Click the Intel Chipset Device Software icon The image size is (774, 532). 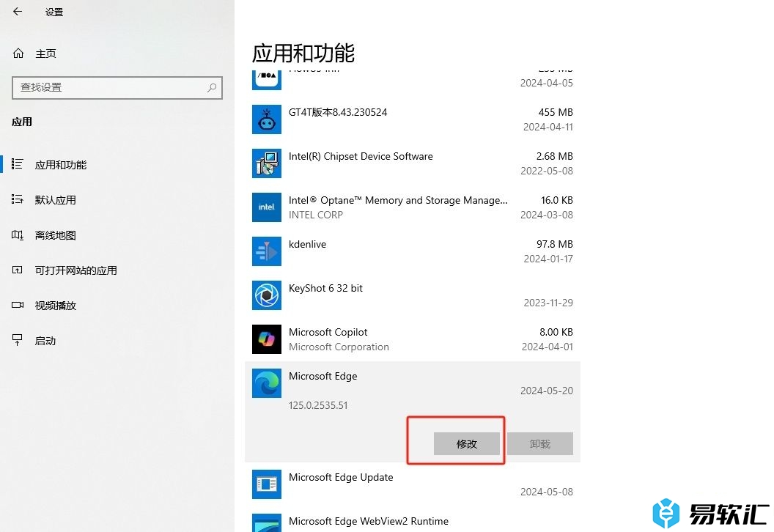click(x=267, y=163)
